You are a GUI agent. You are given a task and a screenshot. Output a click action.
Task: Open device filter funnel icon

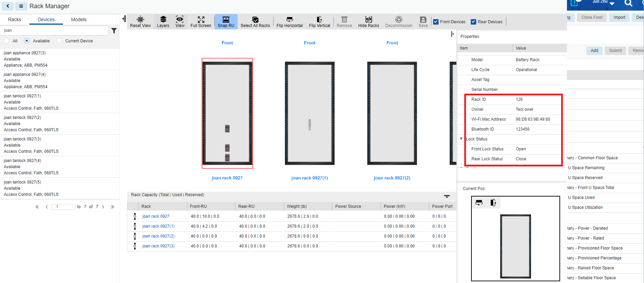click(114, 31)
